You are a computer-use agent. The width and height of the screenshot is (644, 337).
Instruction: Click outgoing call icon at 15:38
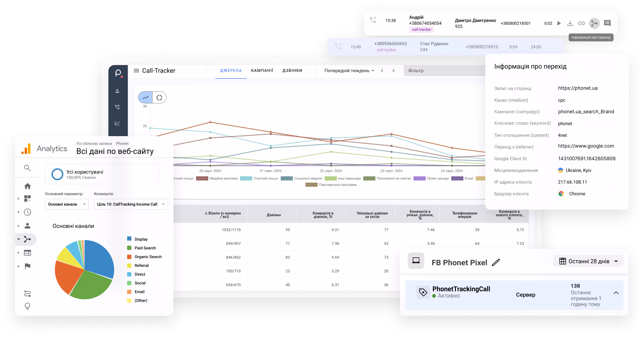(373, 20)
